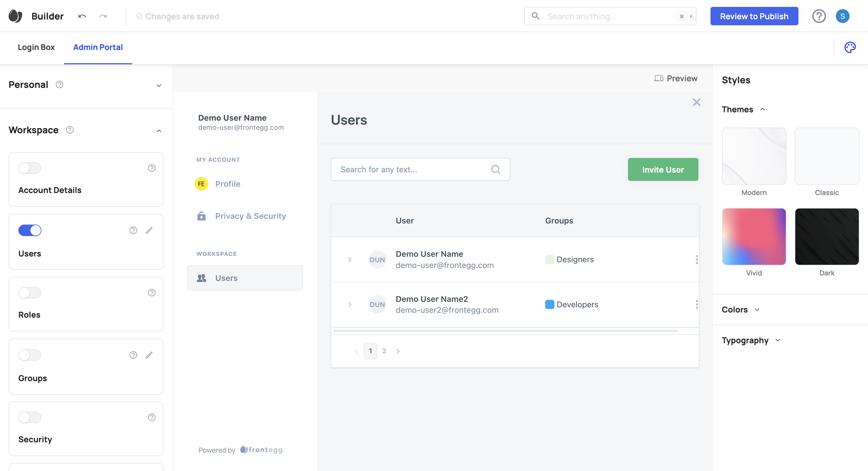Expand the Personal section
This screenshot has height=471, width=868.
[159, 85]
